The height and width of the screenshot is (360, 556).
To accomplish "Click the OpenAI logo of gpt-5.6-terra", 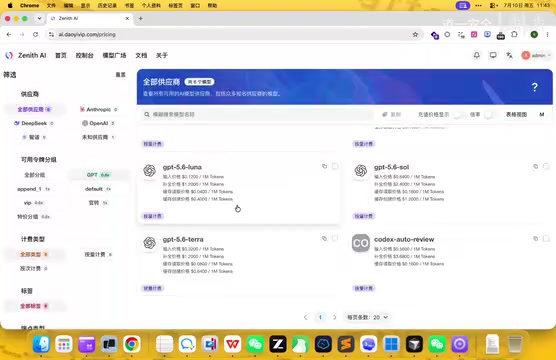I will coord(150,243).
